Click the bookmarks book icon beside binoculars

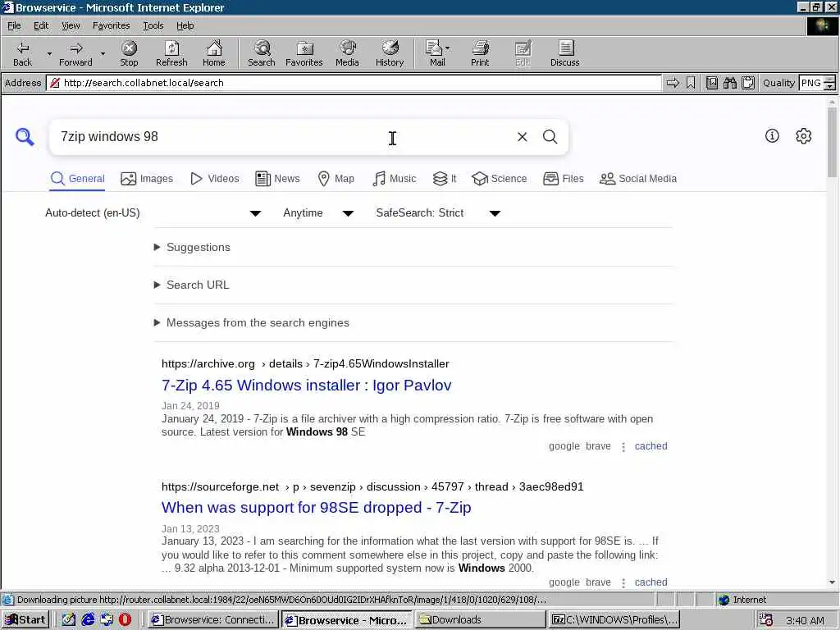click(712, 83)
